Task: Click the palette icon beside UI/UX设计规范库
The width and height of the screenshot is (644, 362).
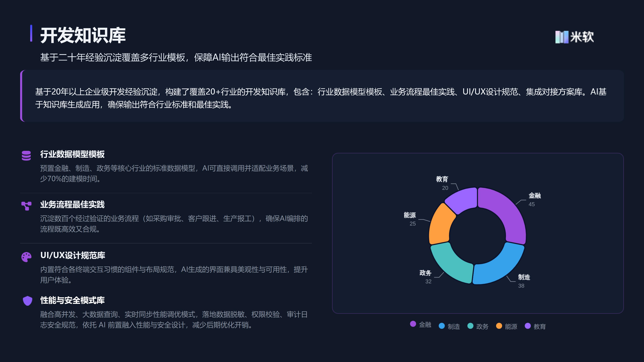Action: (26, 257)
